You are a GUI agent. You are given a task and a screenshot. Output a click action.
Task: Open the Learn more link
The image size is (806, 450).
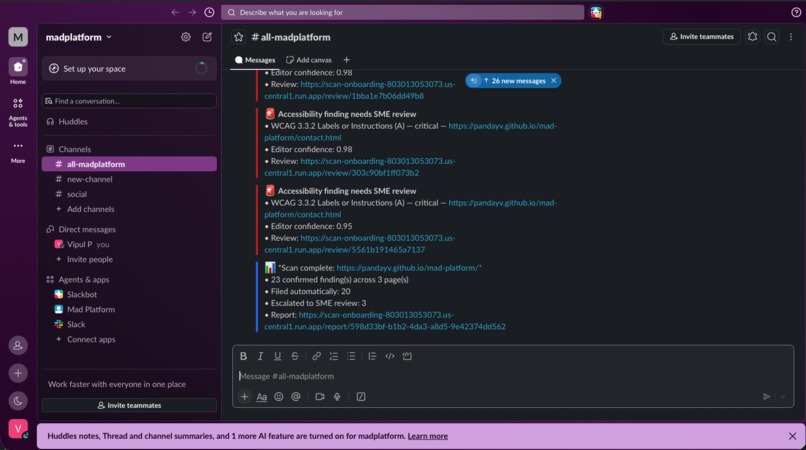428,436
